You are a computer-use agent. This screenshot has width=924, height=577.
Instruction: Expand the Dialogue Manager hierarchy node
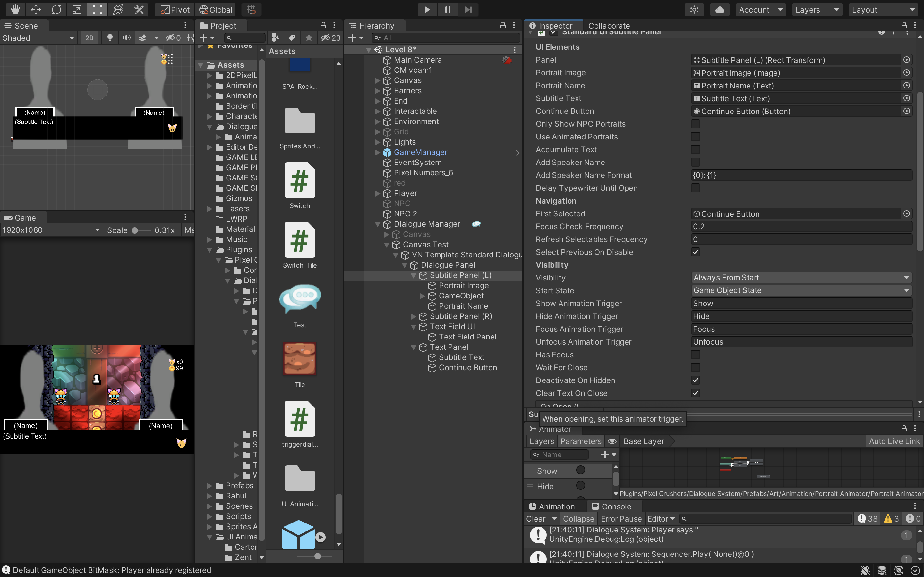[377, 223]
